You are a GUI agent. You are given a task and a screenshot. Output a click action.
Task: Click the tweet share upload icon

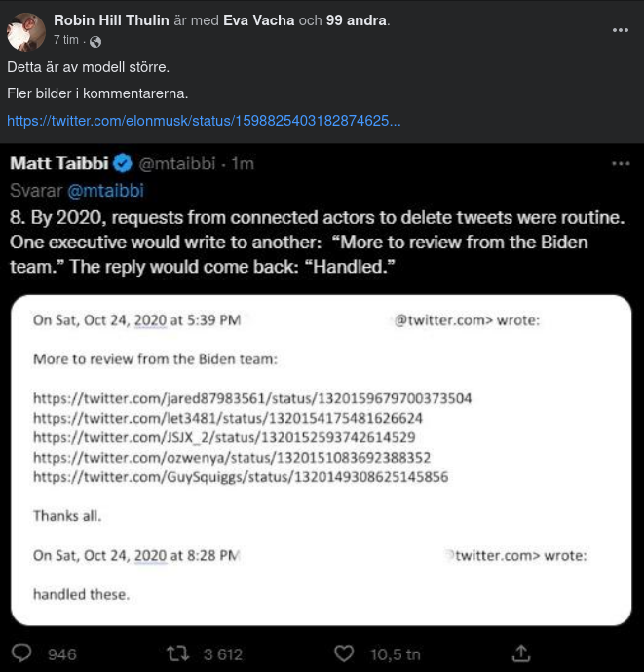pyautogui.click(x=521, y=653)
